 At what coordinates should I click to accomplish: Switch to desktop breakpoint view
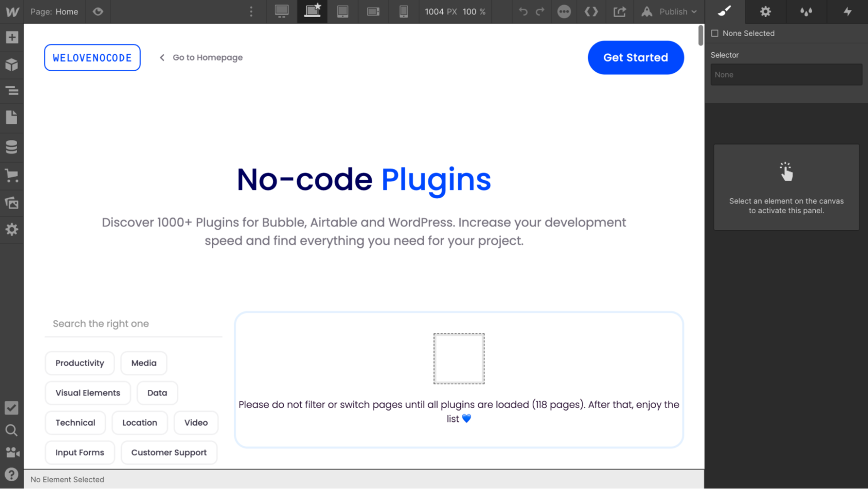(282, 11)
